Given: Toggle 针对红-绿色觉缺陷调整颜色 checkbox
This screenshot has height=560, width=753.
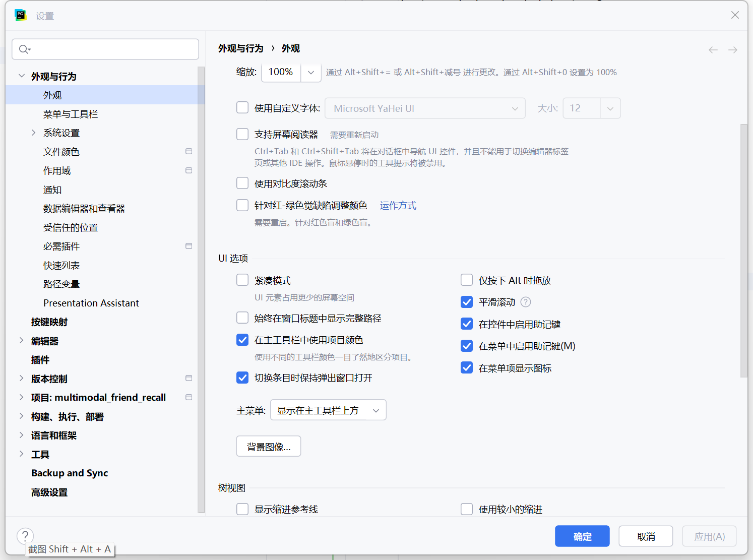Looking at the screenshot, I should coord(242,205).
